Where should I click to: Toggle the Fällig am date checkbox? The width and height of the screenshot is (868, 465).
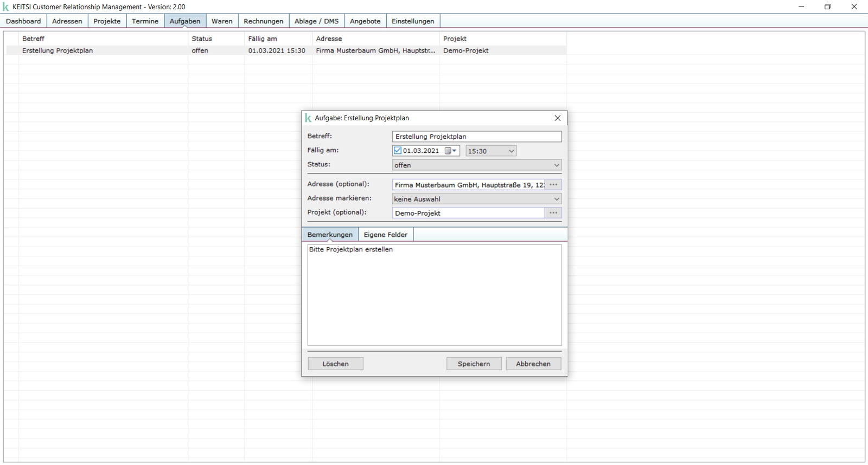click(x=398, y=151)
